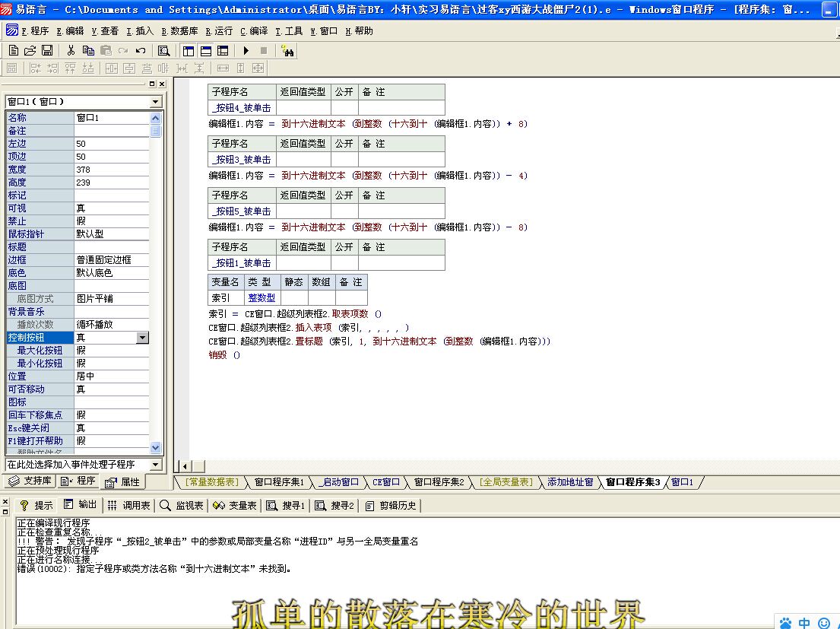Click the Open folder toolbar icon
This screenshot has height=629, width=840.
coord(30,51)
